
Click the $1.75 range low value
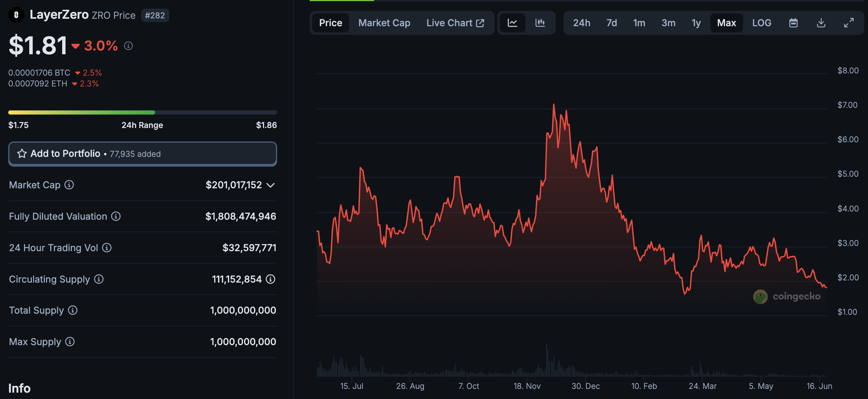(18, 125)
